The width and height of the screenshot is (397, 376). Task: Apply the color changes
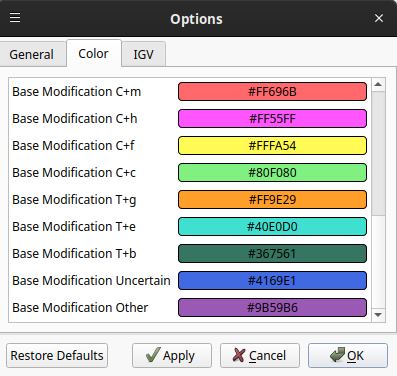172,356
